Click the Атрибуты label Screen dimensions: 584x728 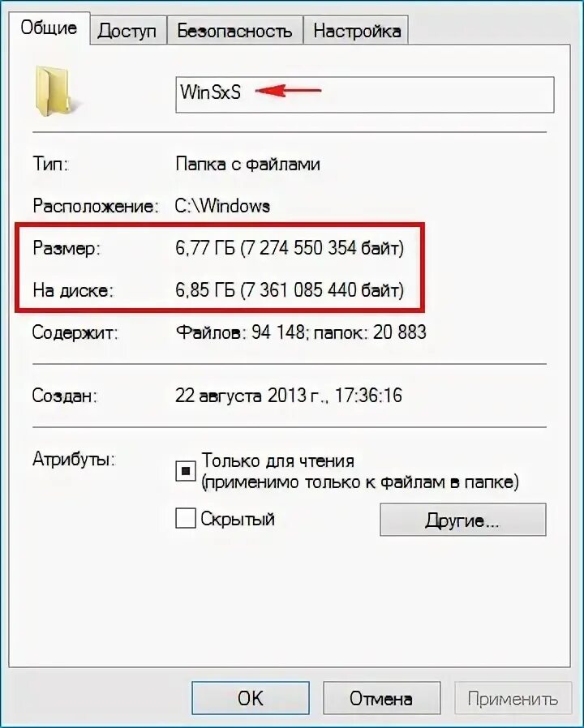click(x=74, y=460)
